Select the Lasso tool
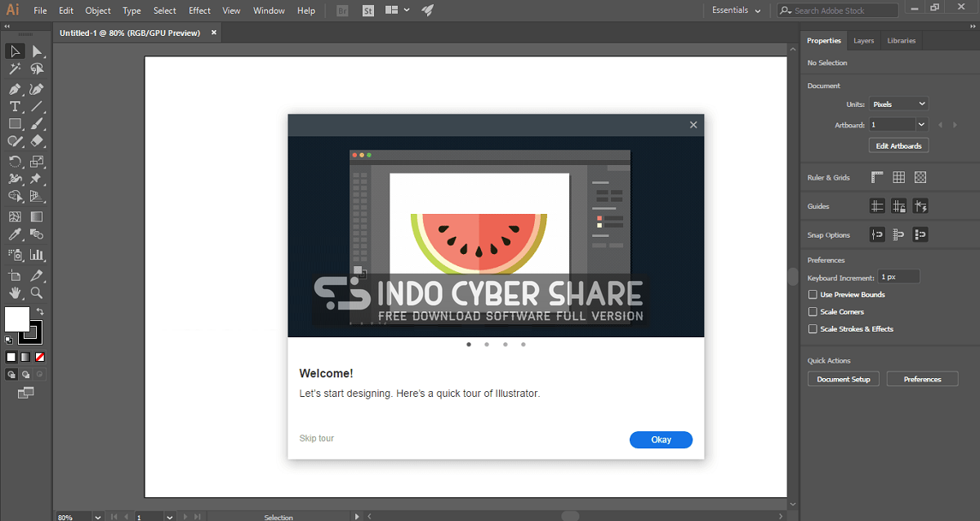 (37, 69)
